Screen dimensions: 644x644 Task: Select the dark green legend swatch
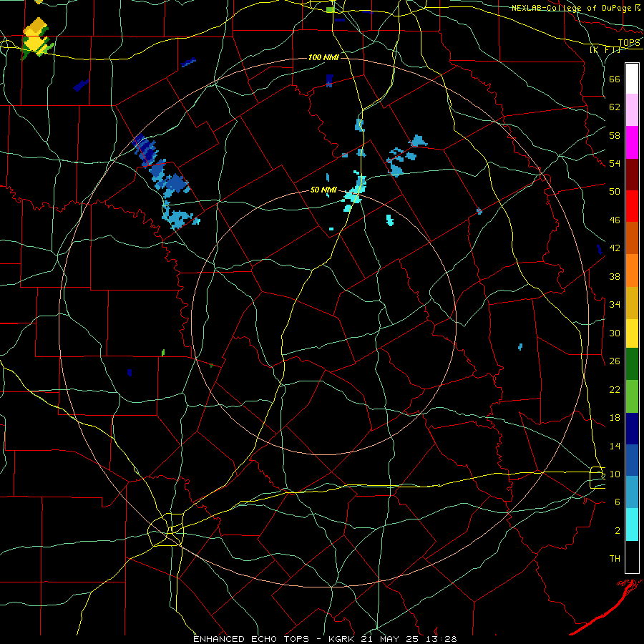point(632,364)
